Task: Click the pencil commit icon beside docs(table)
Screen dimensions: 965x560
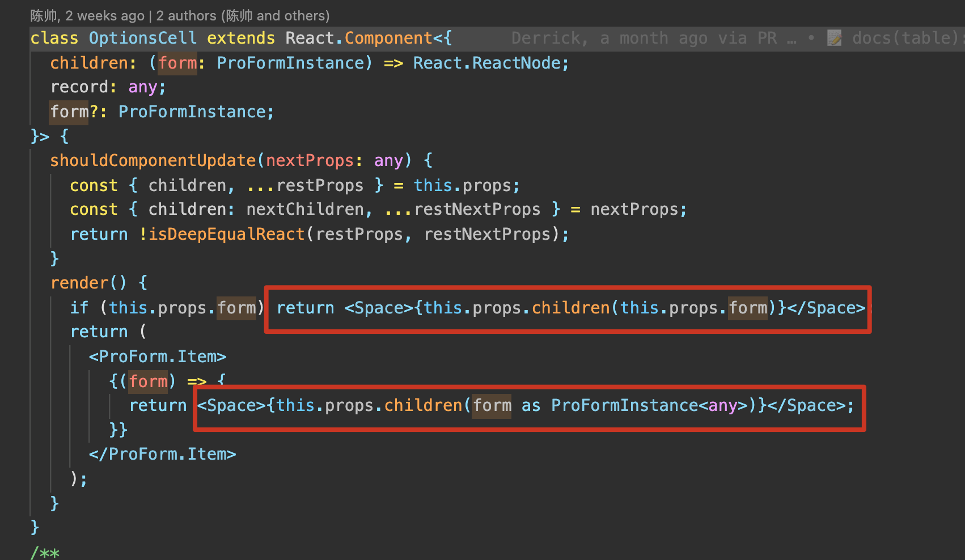Action: tap(833, 38)
